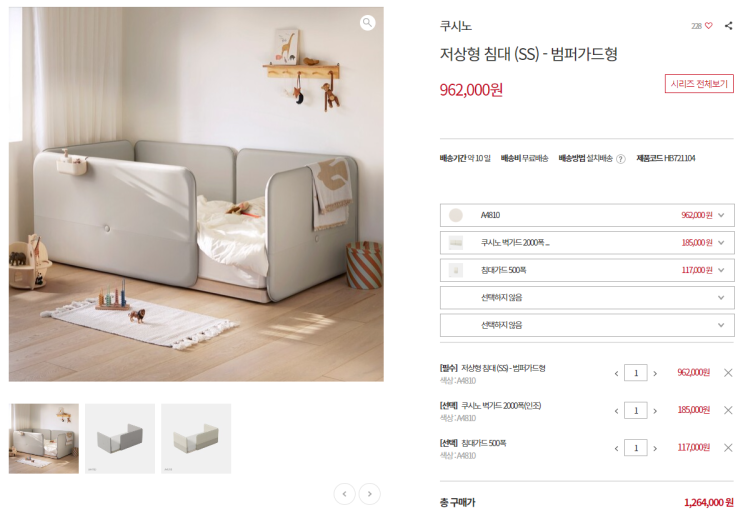The height and width of the screenshot is (523, 743).
Task: Click the heart wishlist icon
Action: [708, 26]
